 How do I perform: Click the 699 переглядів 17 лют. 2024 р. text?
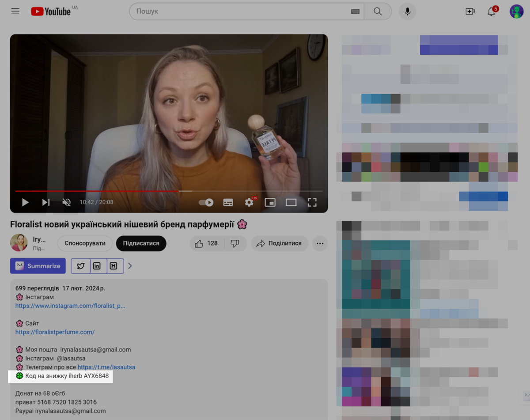60,288
